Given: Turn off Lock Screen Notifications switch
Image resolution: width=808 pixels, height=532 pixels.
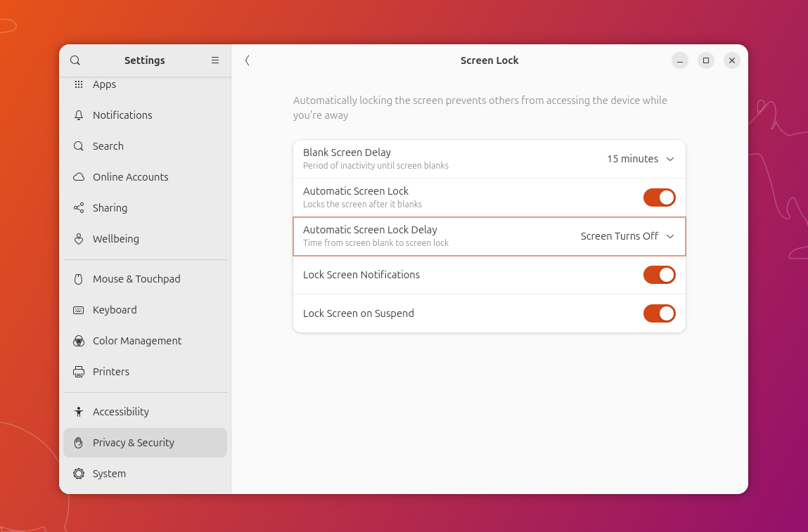Looking at the screenshot, I should (x=659, y=275).
